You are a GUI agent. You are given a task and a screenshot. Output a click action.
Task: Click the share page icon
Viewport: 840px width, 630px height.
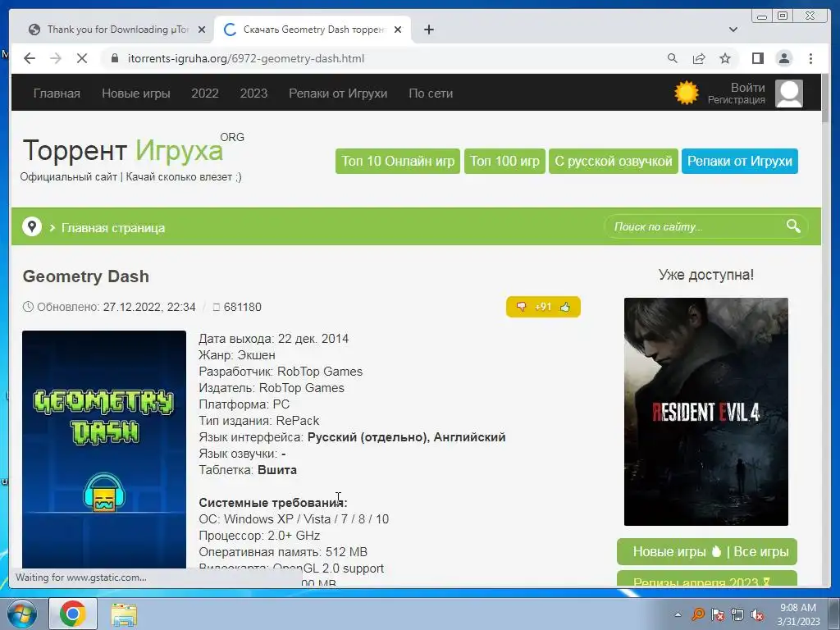[699, 58]
